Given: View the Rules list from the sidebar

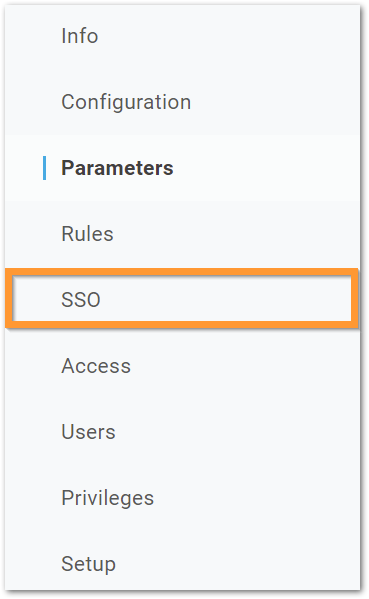Looking at the screenshot, I should 87,234.
